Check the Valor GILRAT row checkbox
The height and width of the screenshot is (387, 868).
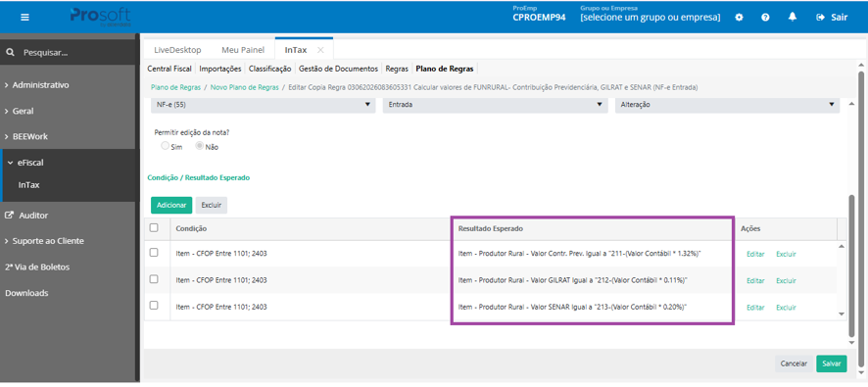pos(154,279)
